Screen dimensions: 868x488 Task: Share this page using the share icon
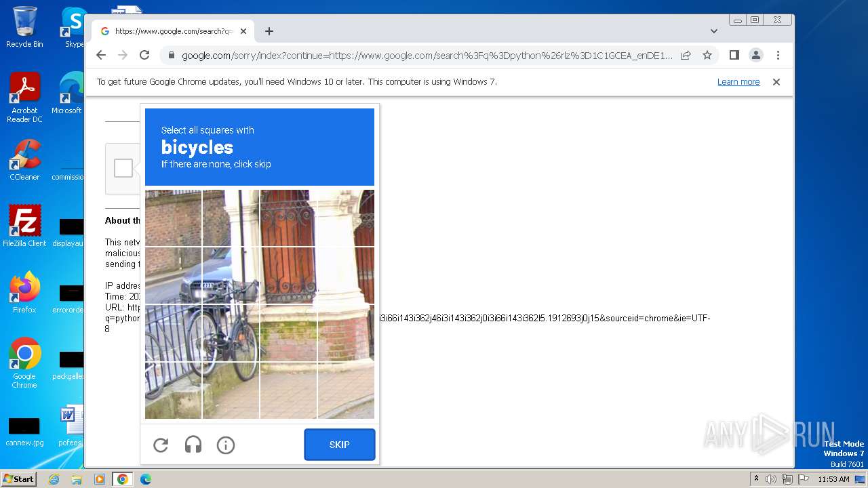click(686, 55)
